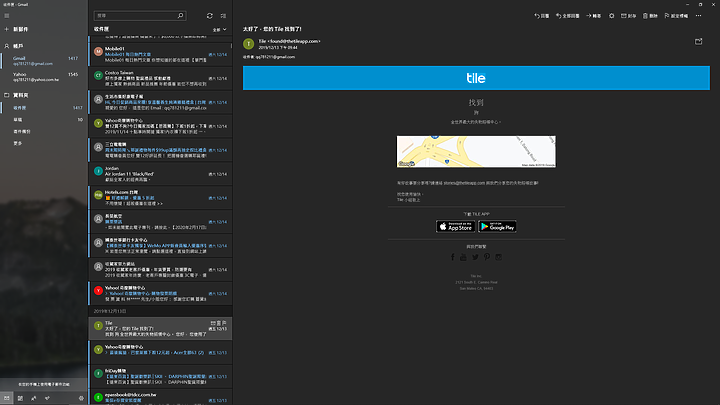Click the Costco Taiwan CT avatar
This screenshot has width=720, height=405.
[x=98, y=75]
